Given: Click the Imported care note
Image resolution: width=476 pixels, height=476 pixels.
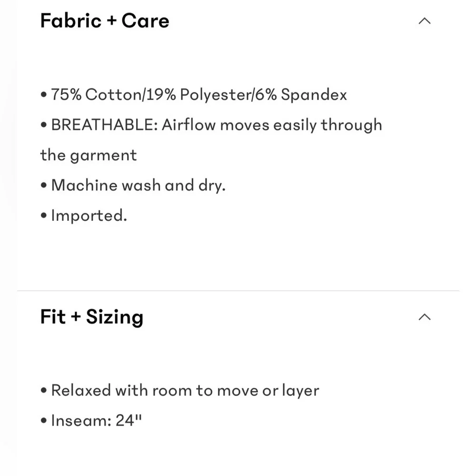Looking at the screenshot, I should click(89, 216).
